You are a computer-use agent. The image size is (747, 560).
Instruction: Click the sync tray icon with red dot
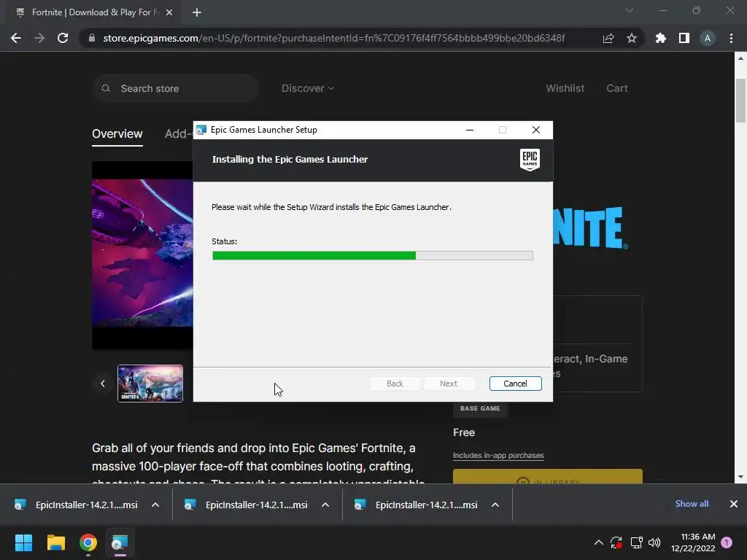click(x=616, y=542)
